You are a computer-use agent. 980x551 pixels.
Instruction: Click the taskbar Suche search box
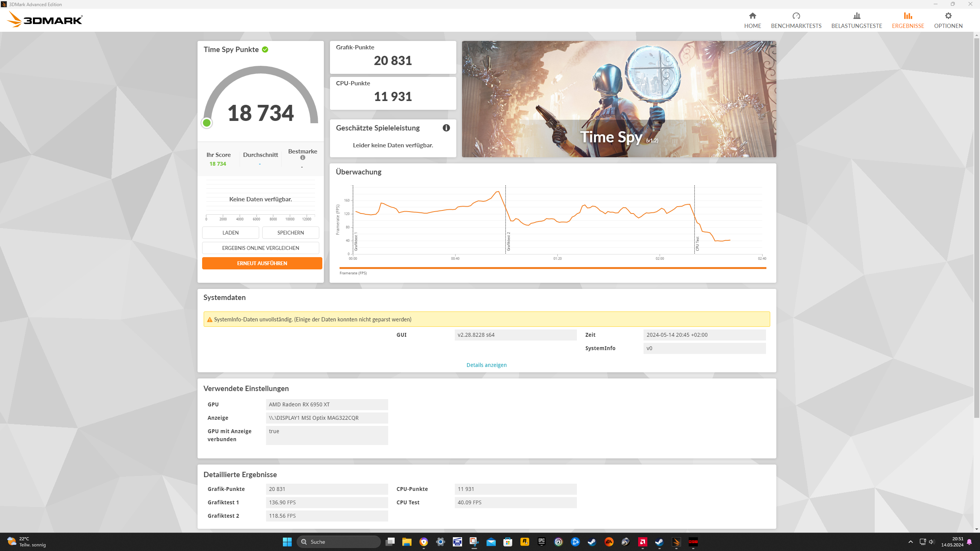click(339, 541)
